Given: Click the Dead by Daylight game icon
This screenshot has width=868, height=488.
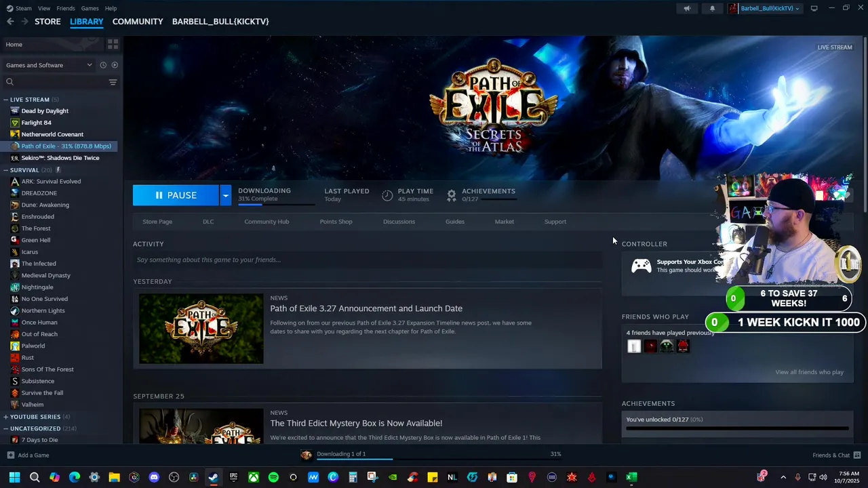Looking at the screenshot, I should (x=15, y=111).
